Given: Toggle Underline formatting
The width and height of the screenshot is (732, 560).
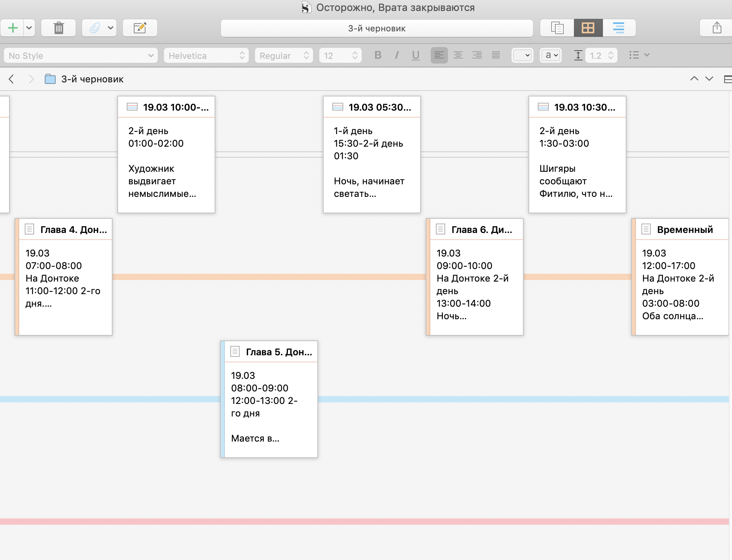Looking at the screenshot, I should pyautogui.click(x=416, y=55).
